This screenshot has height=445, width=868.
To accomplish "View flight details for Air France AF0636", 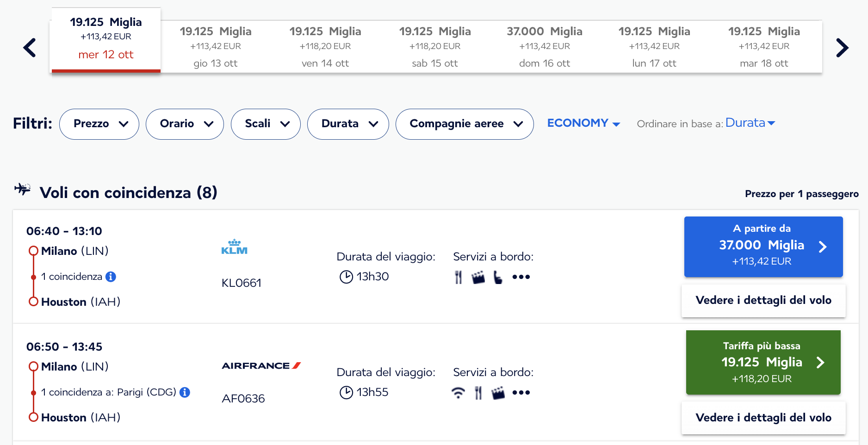I will click(x=763, y=418).
